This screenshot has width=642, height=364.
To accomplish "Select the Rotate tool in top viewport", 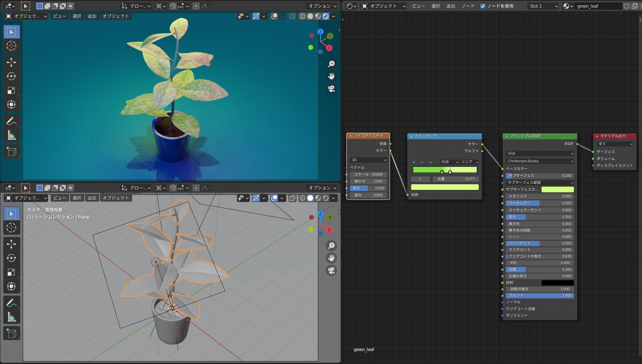I will 11,76.
